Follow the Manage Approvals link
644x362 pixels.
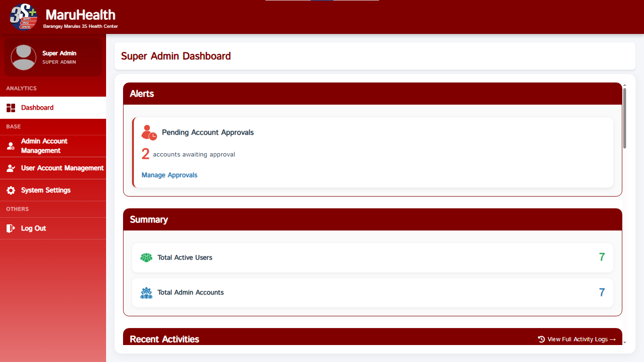coord(170,175)
